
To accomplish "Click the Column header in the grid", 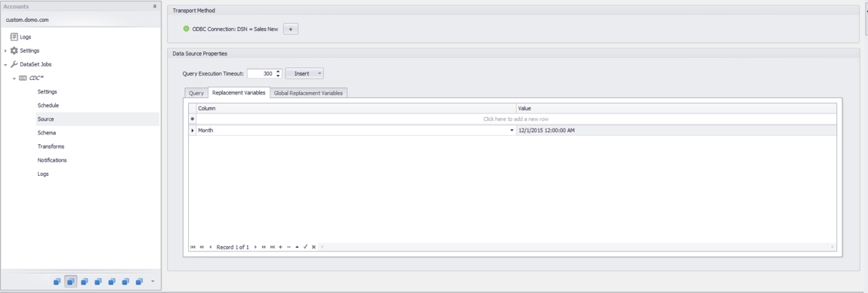I will [356, 108].
